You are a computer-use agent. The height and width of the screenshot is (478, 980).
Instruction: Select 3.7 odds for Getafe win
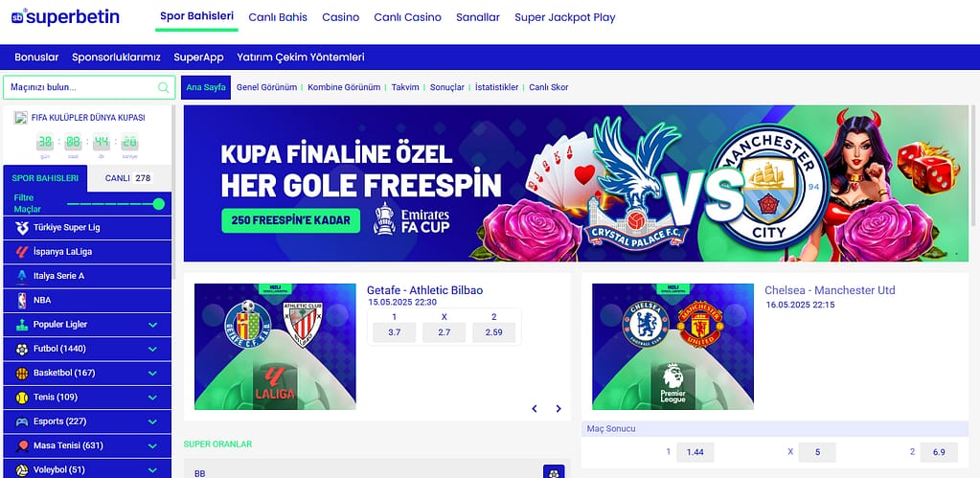[395, 332]
